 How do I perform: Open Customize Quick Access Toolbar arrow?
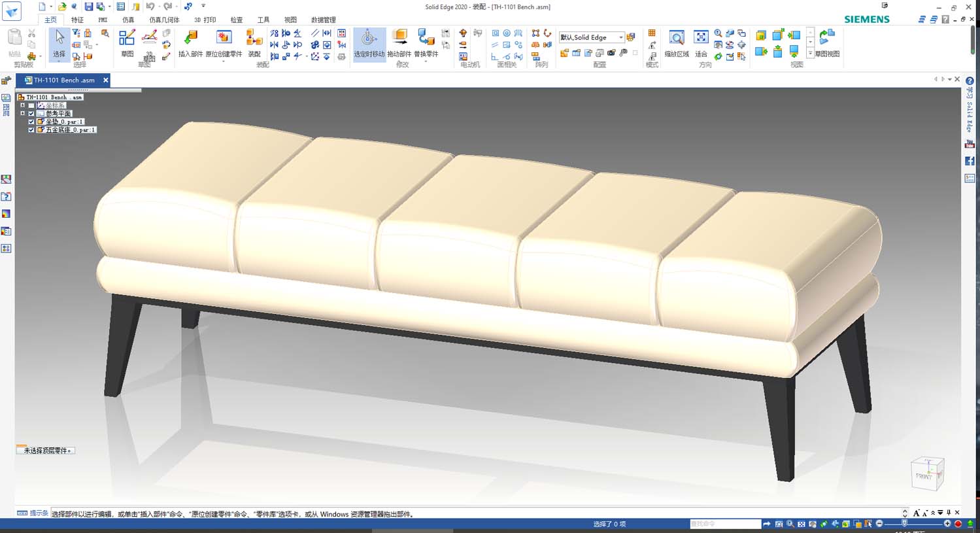[203, 7]
